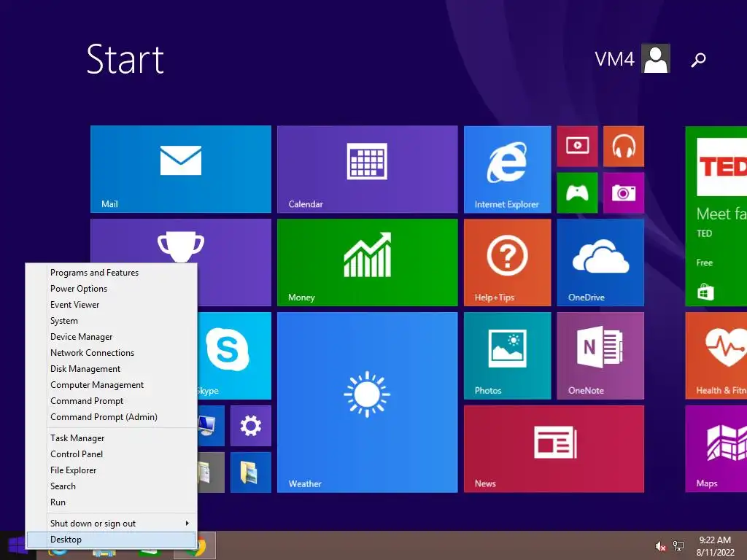Screen dimensions: 747x560
Task: Open Control Panel from the menu
Action: click(112, 454)
